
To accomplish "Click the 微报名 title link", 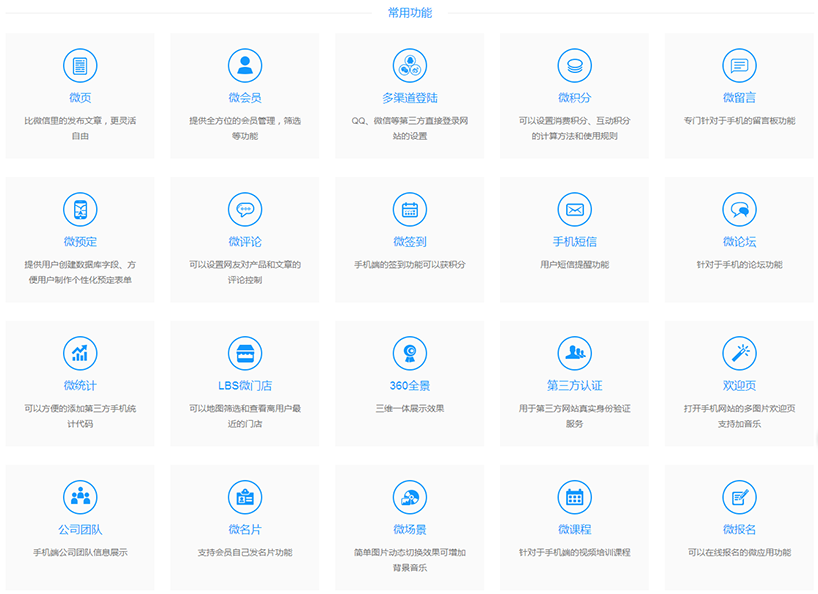I will coord(739,529).
